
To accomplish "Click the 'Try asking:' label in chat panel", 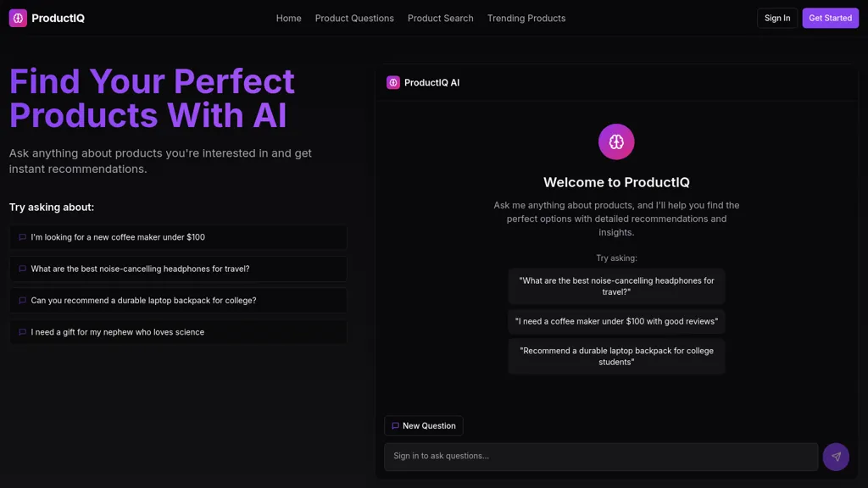I will [616, 258].
